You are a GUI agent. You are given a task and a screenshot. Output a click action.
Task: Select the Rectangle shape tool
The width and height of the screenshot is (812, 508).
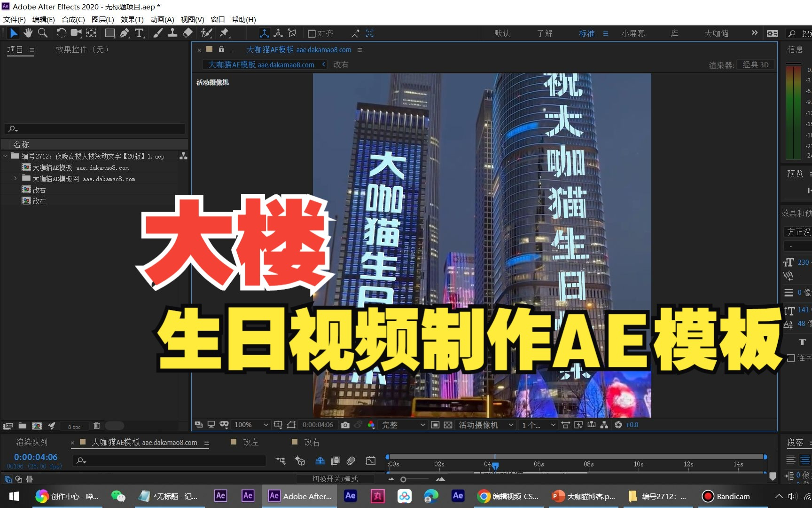pos(109,33)
